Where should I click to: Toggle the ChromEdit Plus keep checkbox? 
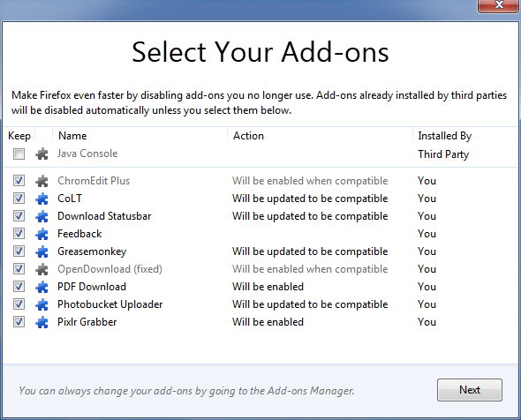(19, 181)
